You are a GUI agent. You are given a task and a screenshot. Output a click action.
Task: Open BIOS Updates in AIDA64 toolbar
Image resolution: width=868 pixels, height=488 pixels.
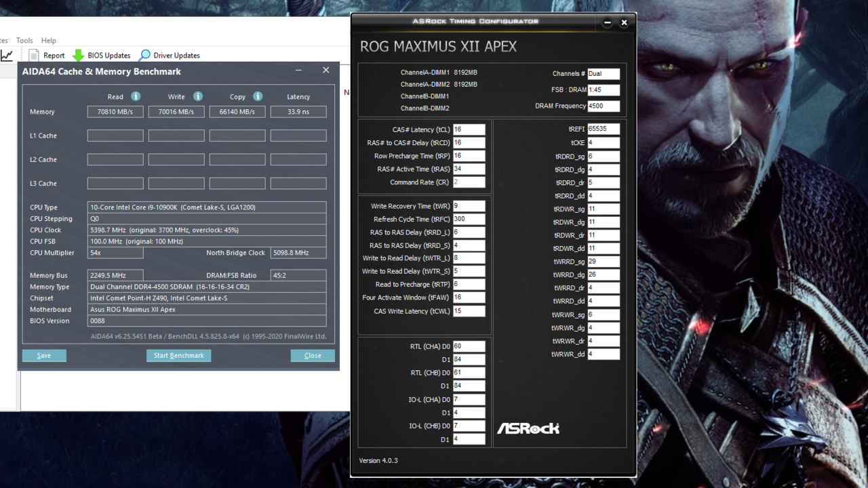point(101,56)
